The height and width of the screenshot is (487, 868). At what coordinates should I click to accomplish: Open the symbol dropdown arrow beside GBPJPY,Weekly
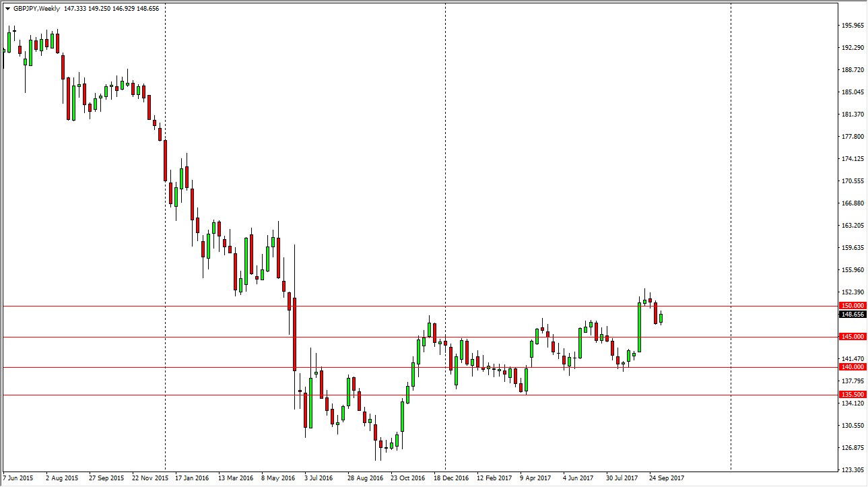coord(8,9)
